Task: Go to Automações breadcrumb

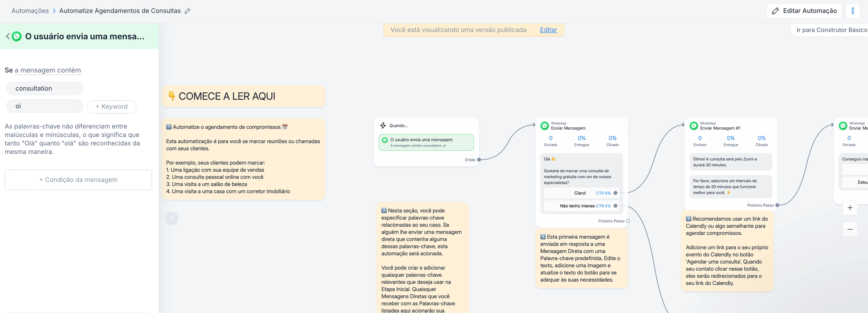Action: [x=30, y=11]
